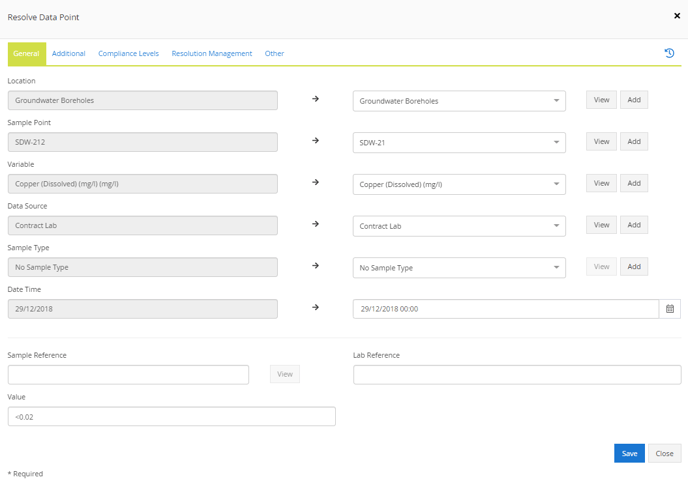Select the Other tab
Screen dimensions: 688x490
(274, 54)
